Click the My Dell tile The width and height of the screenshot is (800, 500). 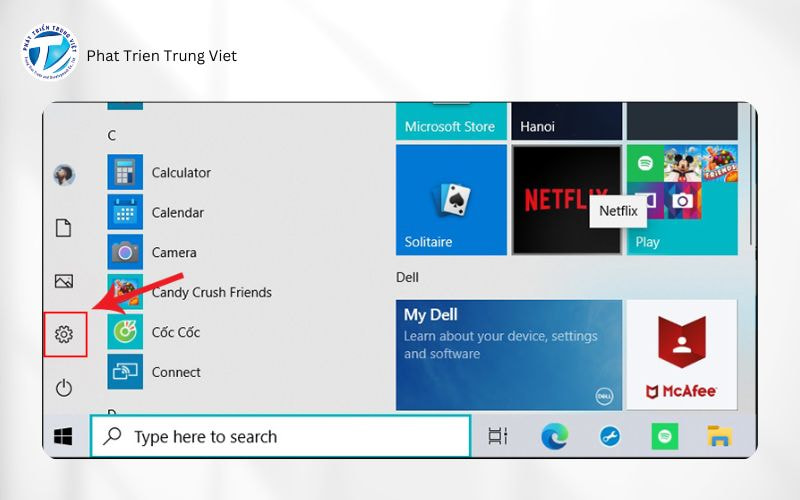point(509,354)
